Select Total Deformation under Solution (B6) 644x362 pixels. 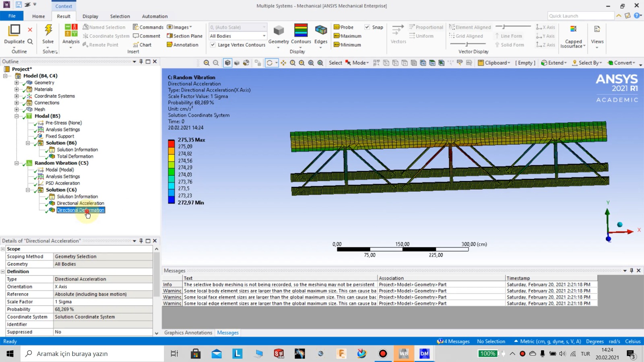pos(75,156)
